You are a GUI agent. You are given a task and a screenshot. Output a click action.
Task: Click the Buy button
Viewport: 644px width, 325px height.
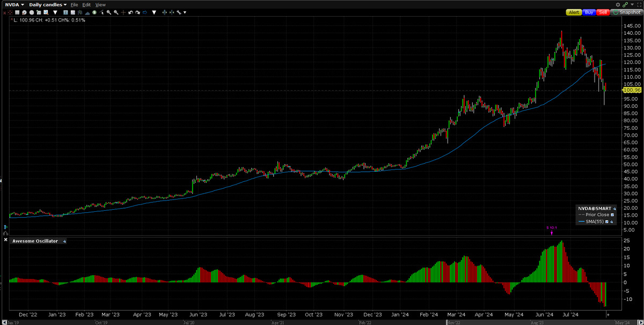(x=589, y=12)
